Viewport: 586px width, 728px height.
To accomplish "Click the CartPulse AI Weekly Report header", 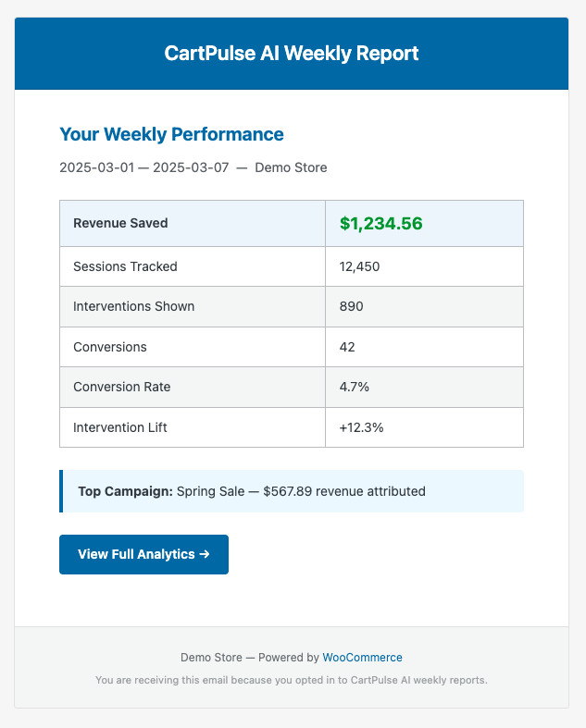I will click(x=292, y=54).
